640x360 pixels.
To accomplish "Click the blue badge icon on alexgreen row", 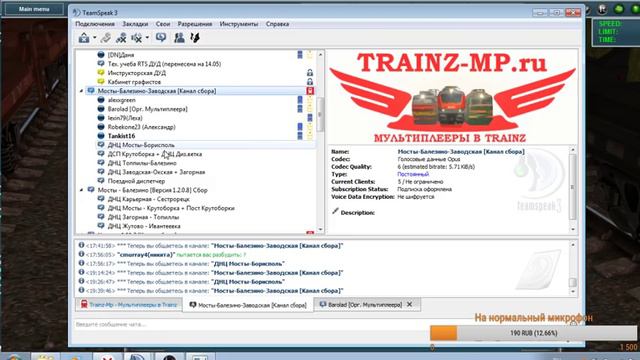I will (300, 100).
